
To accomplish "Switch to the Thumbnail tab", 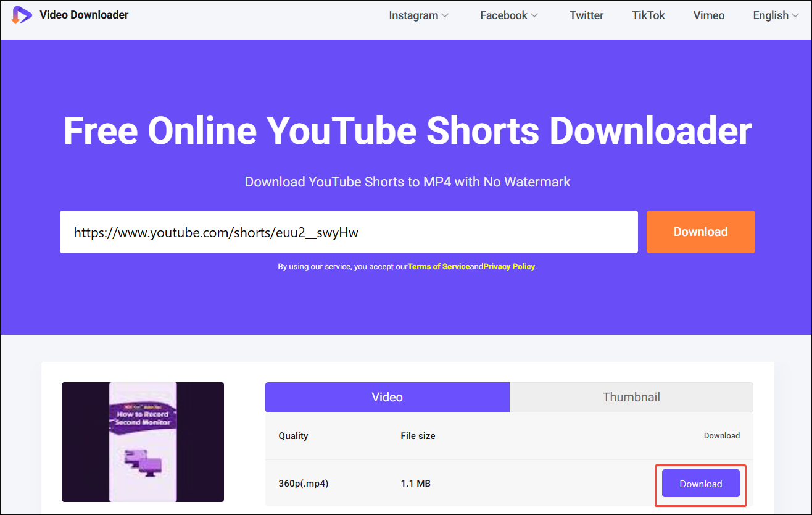I will [631, 397].
